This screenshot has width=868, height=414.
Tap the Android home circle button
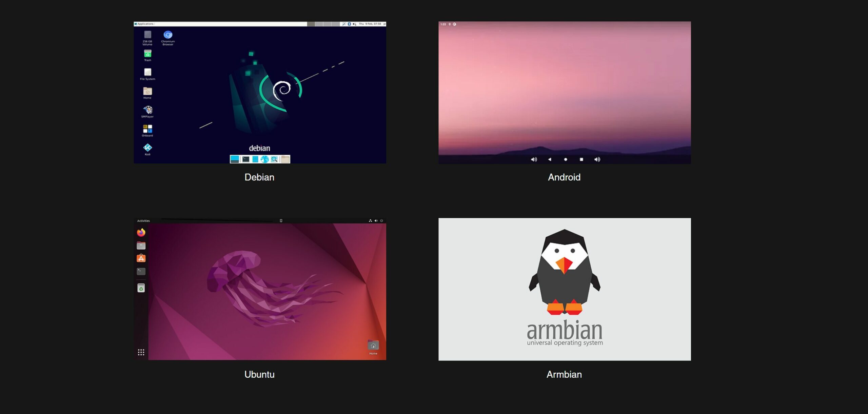point(566,159)
